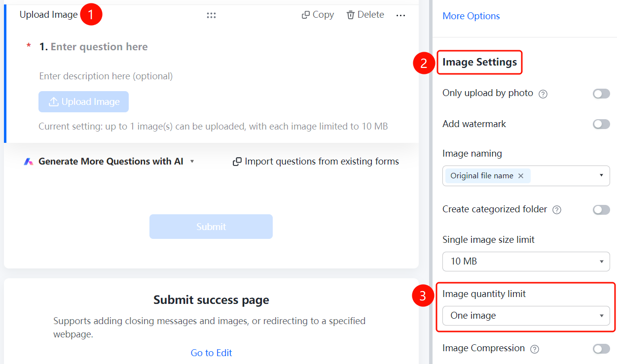The height and width of the screenshot is (364, 617).
Task: Click the Submit success page heading
Action: pyautogui.click(x=211, y=300)
